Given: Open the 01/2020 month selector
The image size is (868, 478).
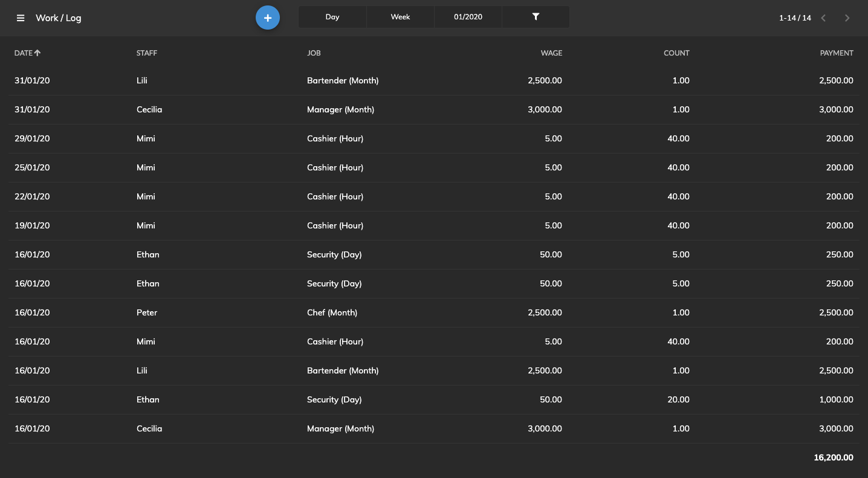Looking at the screenshot, I should click(x=468, y=17).
